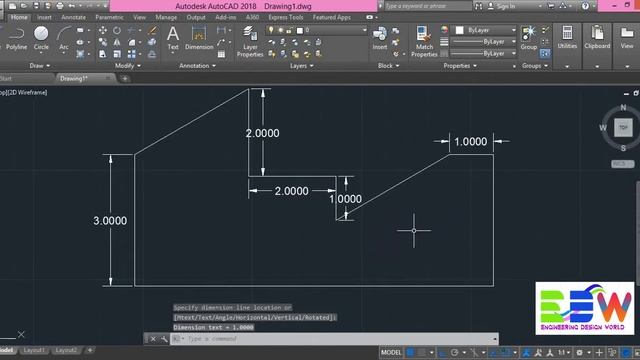Viewport: 640px width, 360px height.
Task: Toggle polar tracking in status bar
Action: click(x=455, y=352)
